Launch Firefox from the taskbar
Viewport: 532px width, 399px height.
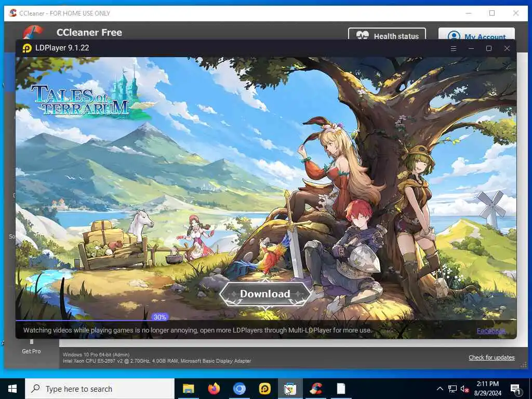[214, 389]
